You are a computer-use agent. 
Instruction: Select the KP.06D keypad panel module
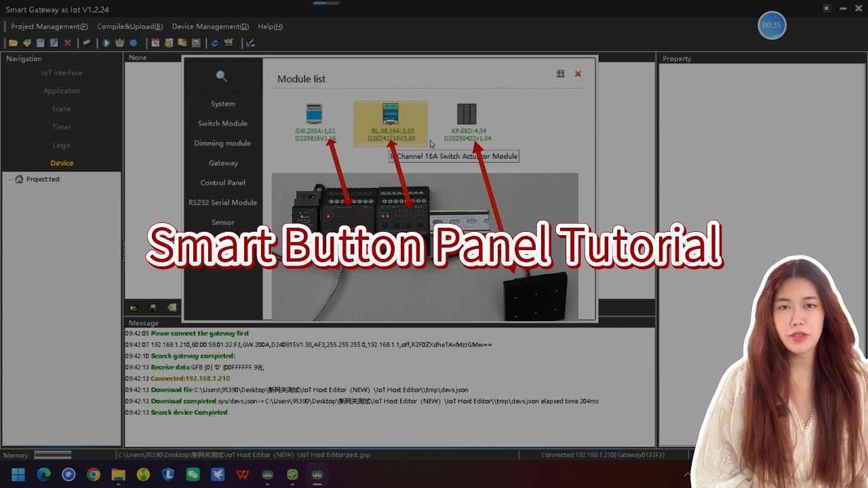[467, 123]
